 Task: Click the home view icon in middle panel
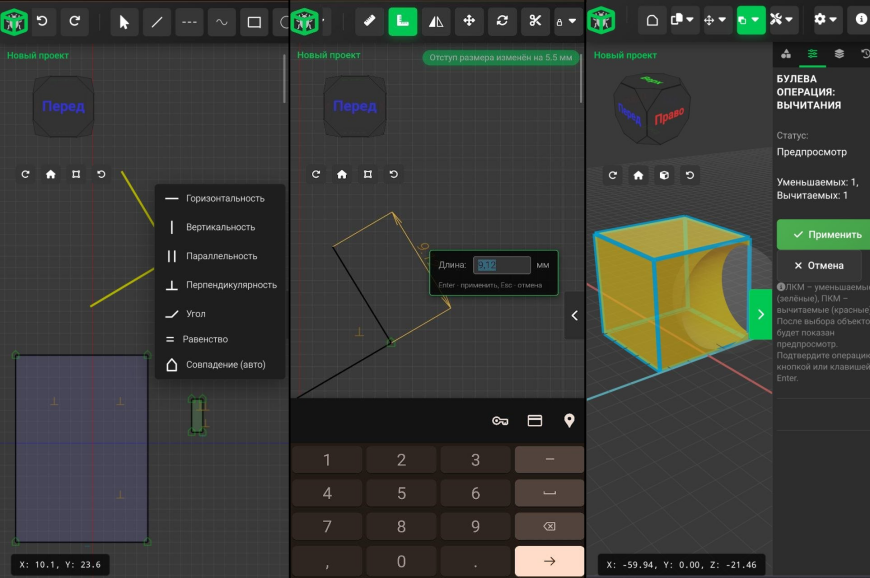tap(342, 174)
